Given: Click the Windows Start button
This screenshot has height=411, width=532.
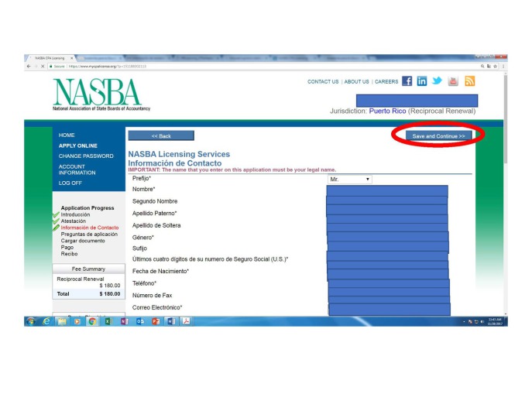Looking at the screenshot, I should (x=32, y=320).
